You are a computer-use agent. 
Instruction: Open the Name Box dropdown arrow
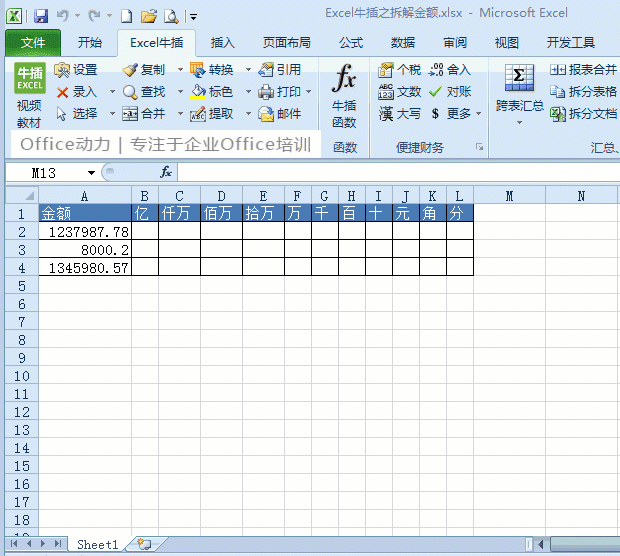click(x=91, y=173)
